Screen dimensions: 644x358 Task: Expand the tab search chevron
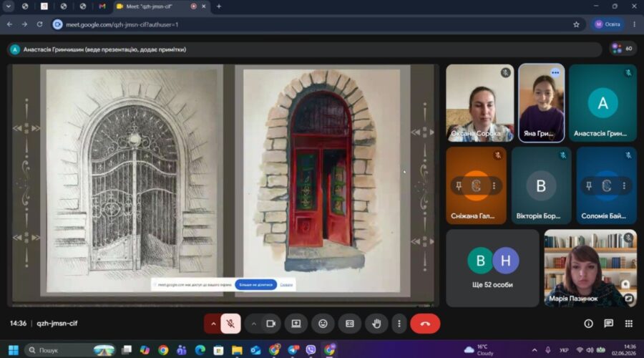[8, 6]
